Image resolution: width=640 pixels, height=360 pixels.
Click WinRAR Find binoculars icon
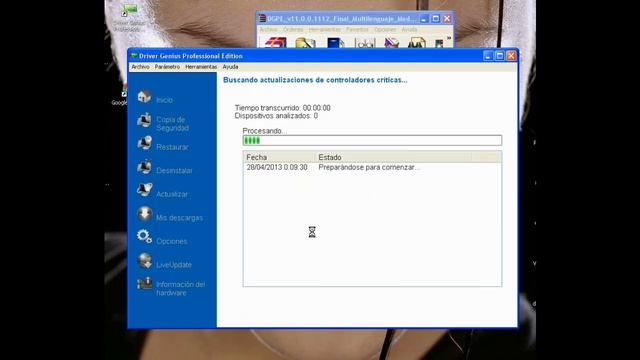coord(416,42)
